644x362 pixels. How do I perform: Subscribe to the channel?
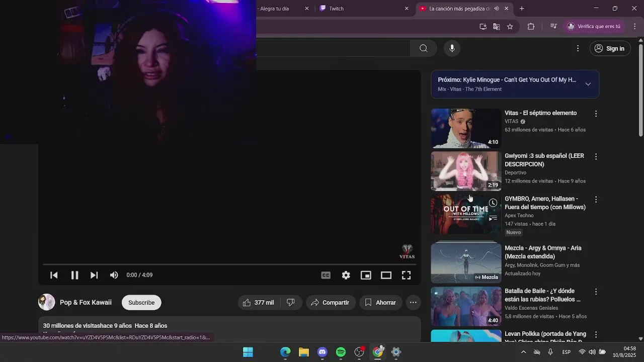pyautogui.click(x=141, y=302)
